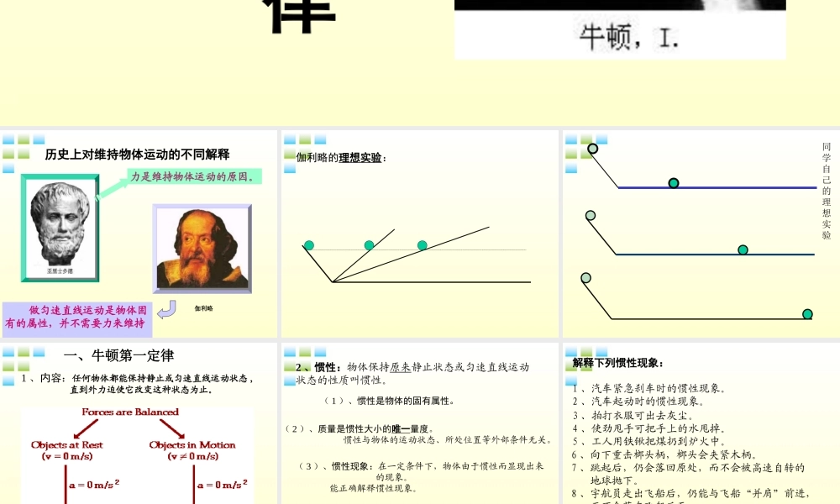The width and height of the screenshot is (840, 504).
Task: Click the line 惯性与物体的运动状态、所处位置等外部条件无关
Action: pos(448,439)
